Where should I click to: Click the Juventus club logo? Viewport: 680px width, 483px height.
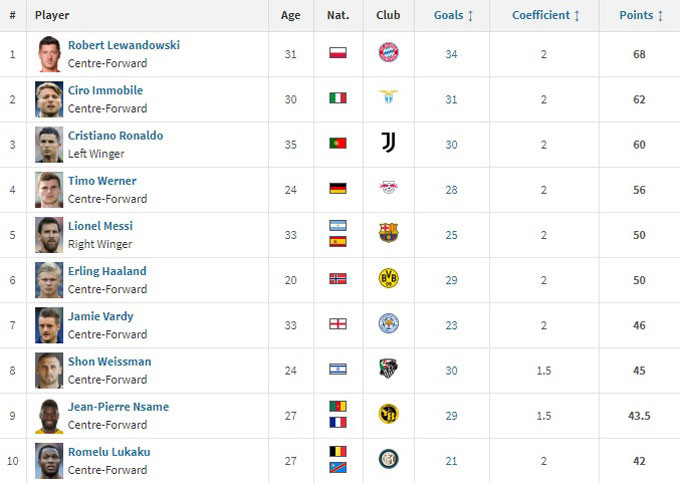pos(388,143)
